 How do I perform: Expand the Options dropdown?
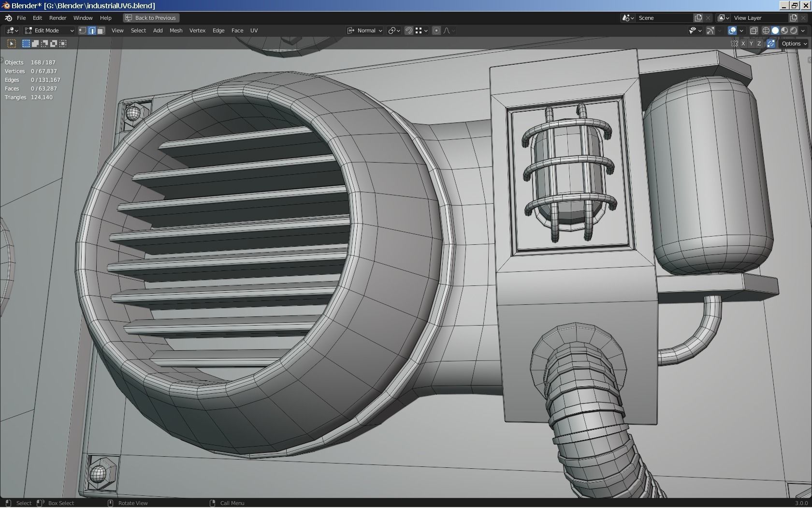pyautogui.click(x=794, y=44)
